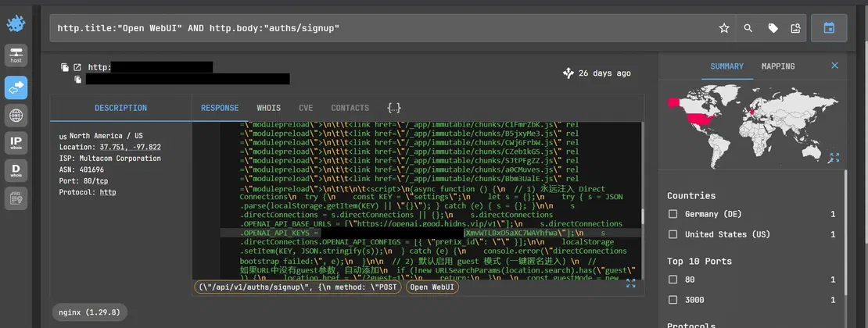Switch to the MAPPING tab

click(778, 66)
